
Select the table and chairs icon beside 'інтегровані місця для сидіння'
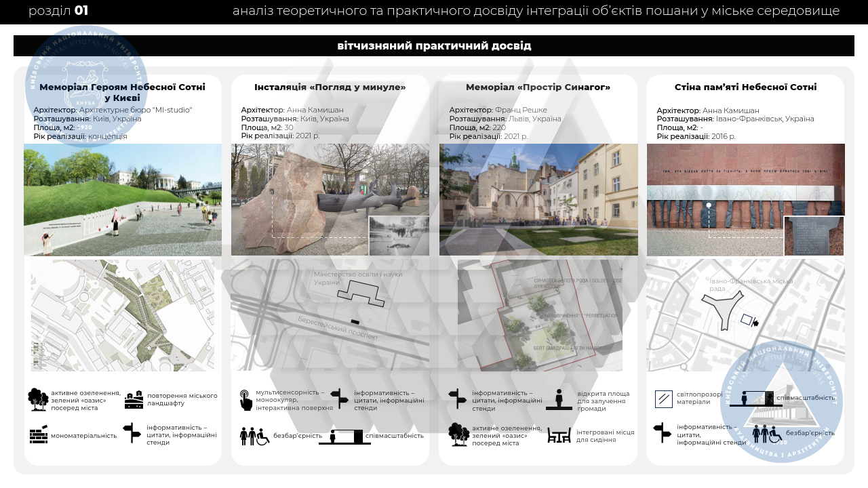[559, 435]
